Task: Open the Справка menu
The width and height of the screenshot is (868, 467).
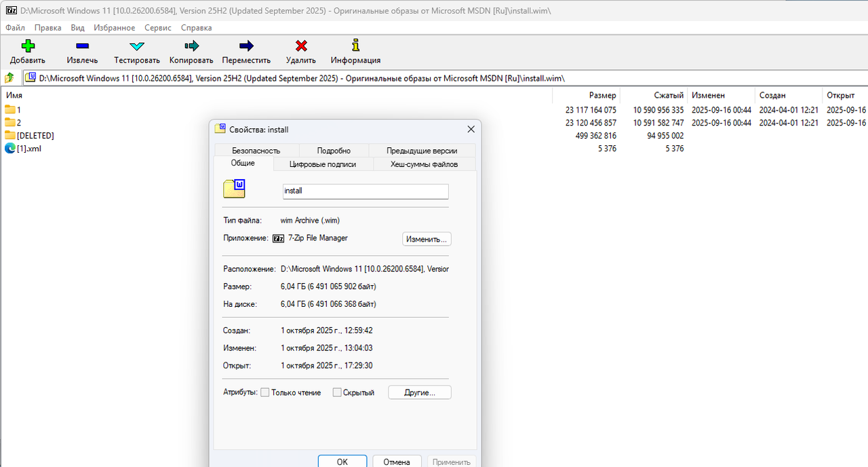Action: (x=197, y=28)
